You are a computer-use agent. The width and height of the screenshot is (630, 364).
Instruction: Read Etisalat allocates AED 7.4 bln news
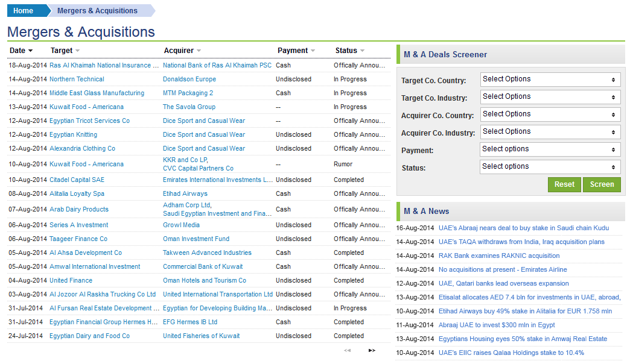[x=530, y=297]
